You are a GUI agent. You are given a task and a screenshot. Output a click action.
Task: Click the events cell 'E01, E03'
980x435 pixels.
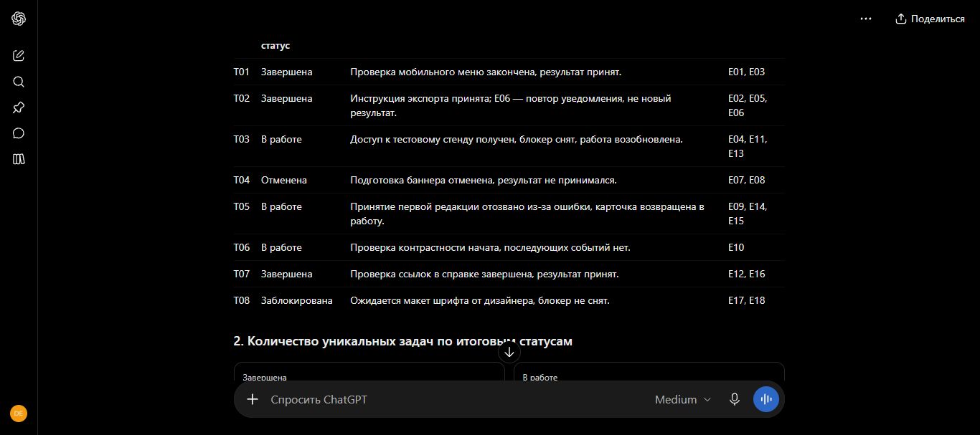pos(746,72)
